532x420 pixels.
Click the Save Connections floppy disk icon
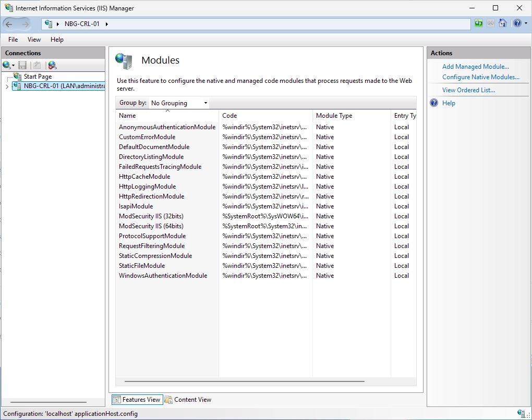(22, 65)
